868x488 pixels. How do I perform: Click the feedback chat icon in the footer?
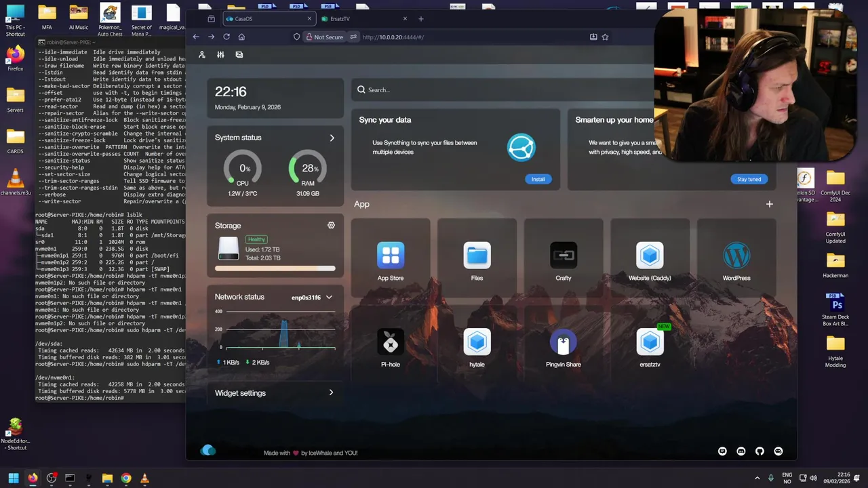tap(722, 451)
